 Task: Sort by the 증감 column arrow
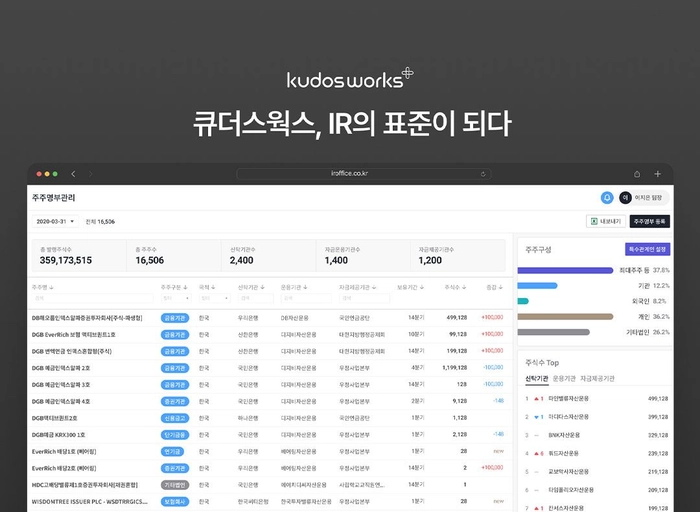click(500, 287)
